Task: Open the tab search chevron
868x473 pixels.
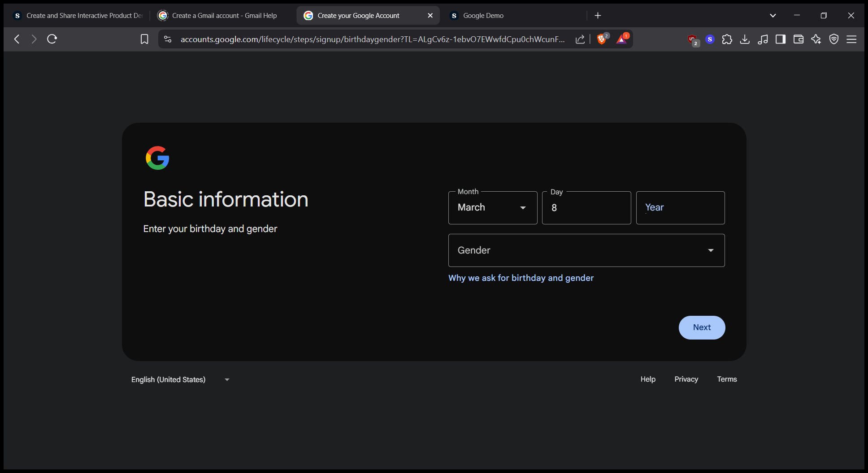Action: click(x=773, y=16)
